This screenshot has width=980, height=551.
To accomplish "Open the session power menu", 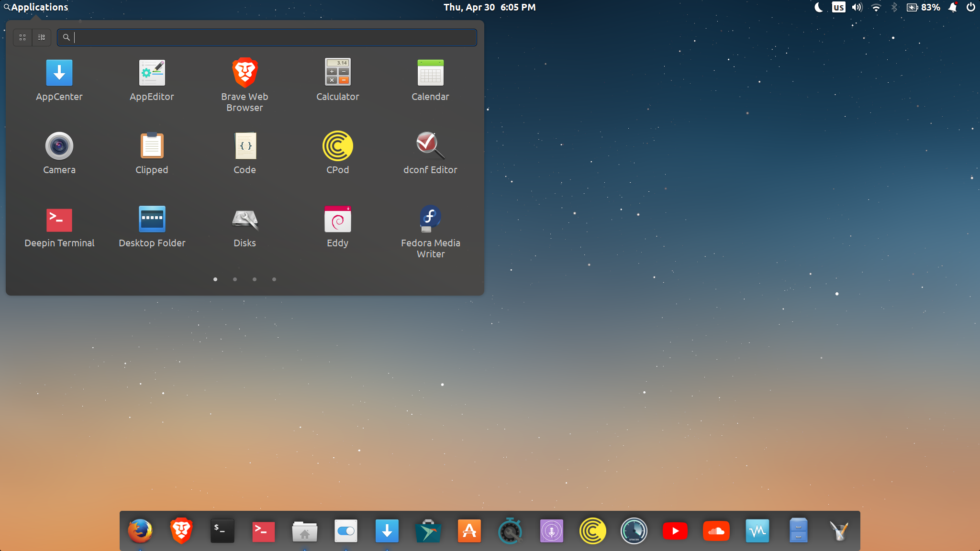I will (x=970, y=7).
